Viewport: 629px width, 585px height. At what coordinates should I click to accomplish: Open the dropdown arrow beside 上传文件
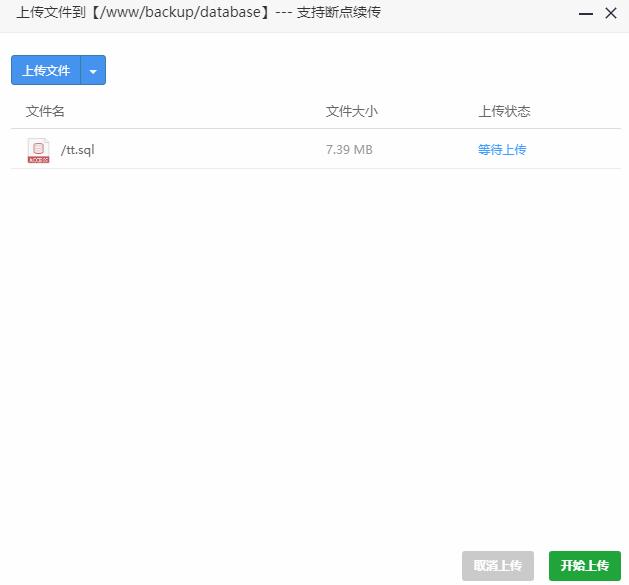click(93, 70)
